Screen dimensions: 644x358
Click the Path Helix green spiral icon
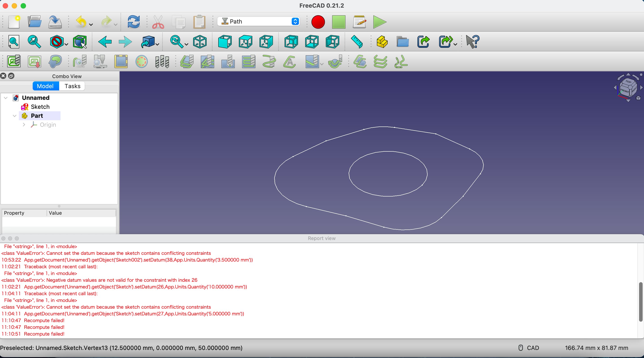pyautogui.click(x=269, y=61)
